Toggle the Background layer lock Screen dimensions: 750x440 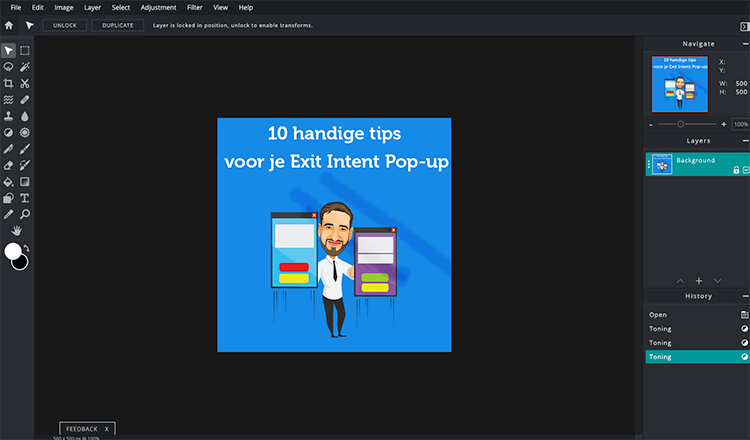click(x=736, y=171)
